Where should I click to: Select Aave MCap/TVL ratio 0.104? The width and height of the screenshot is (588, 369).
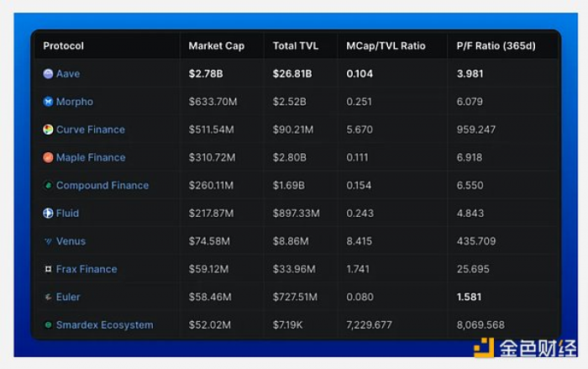click(x=360, y=74)
